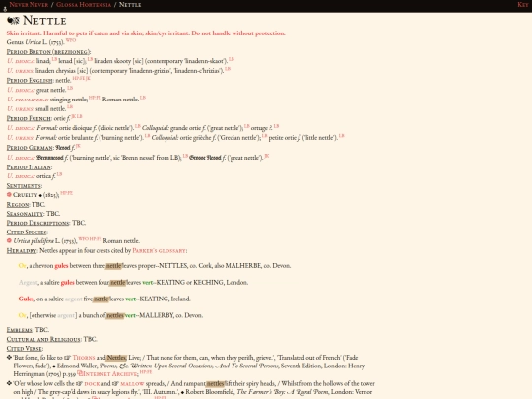Click the ornament icon beside the Nettle heading

click(x=13, y=21)
